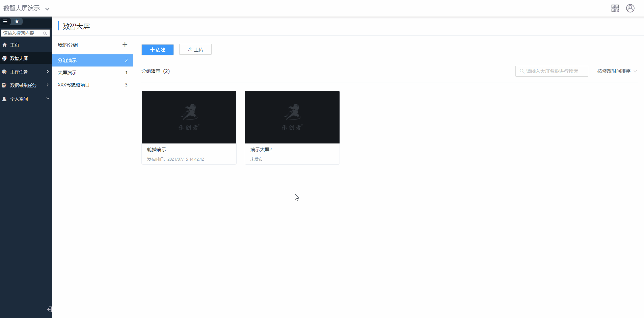Screen dimensions: 644x318
Task: Switch to the favorites star view
Action: pyautogui.click(x=17, y=22)
